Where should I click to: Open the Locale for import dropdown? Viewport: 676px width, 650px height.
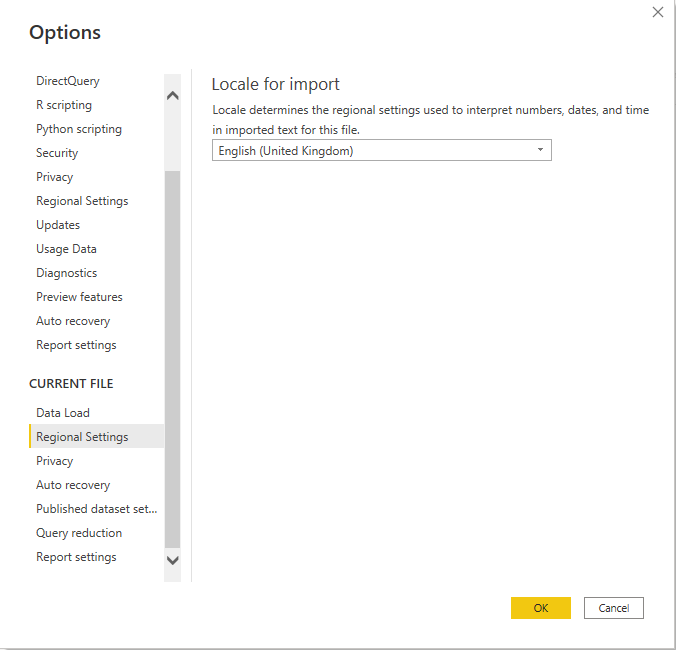tap(382, 150)
